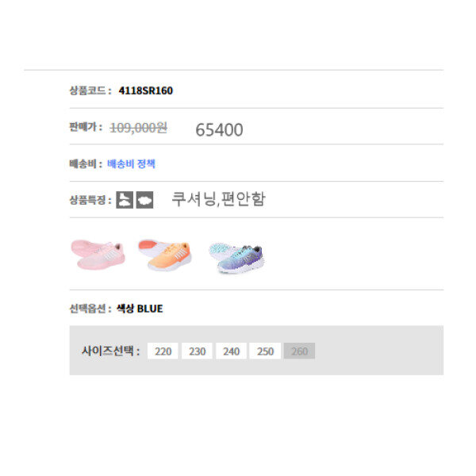Click the 사이즈선택 label
Image resolution: width=476 pixels, height=476 pixels.
pyautogui.click(x=110, y=351)
